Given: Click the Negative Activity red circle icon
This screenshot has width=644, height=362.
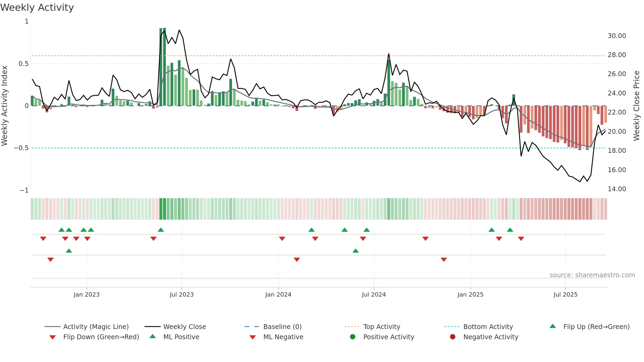Looking at the screenshot, I should (x=453, y=337).
